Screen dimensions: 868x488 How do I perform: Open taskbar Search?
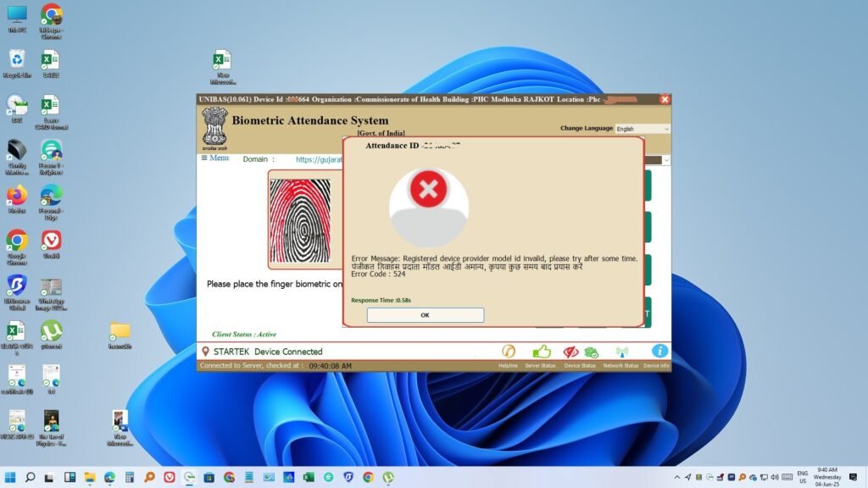coord(30,477)
